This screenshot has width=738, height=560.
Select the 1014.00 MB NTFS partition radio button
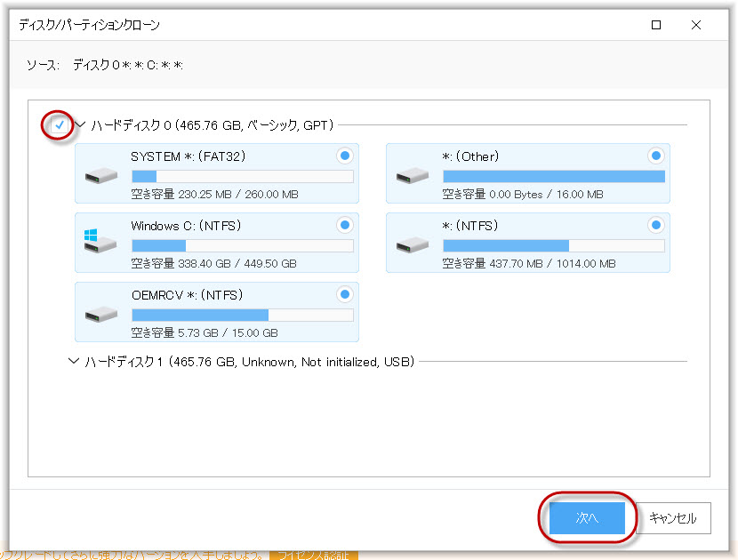tap(656, 225)
